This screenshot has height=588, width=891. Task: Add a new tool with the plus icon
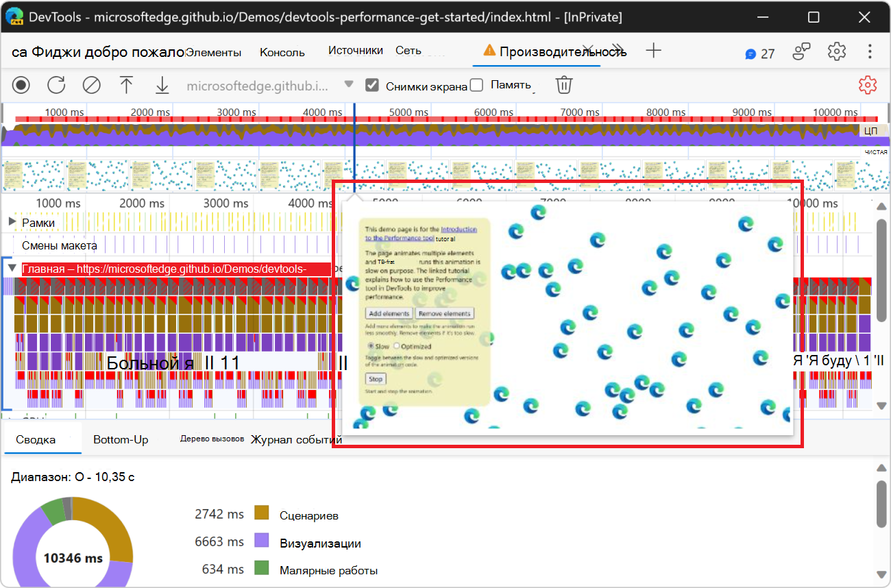[x=654, y=50]
